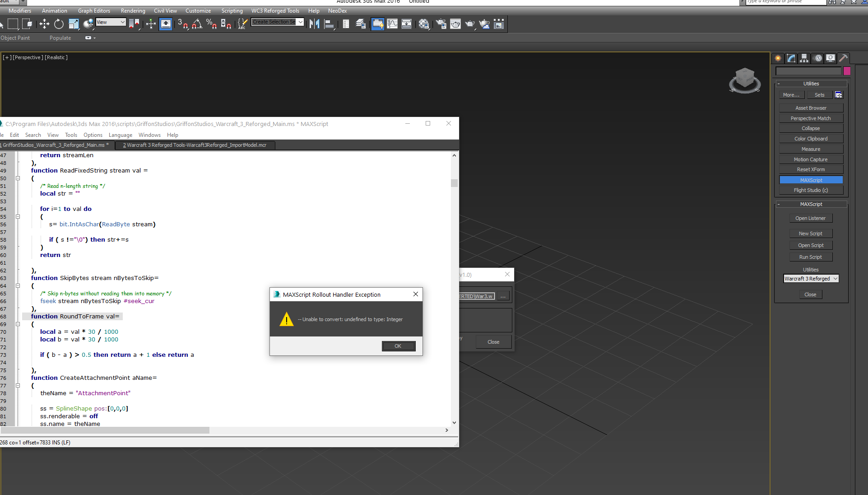The height and width of the screenshot is (495, 868).
Task: Click the Utilities hammer panel icon
Action: (x=844, y=58)
